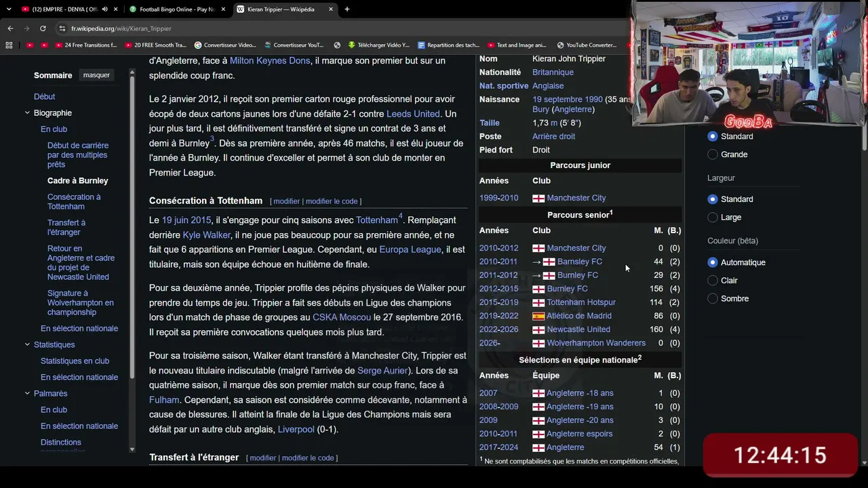Choose the Sombre color theme
This screenshot has height=488, width=868.
click(712, 299)
